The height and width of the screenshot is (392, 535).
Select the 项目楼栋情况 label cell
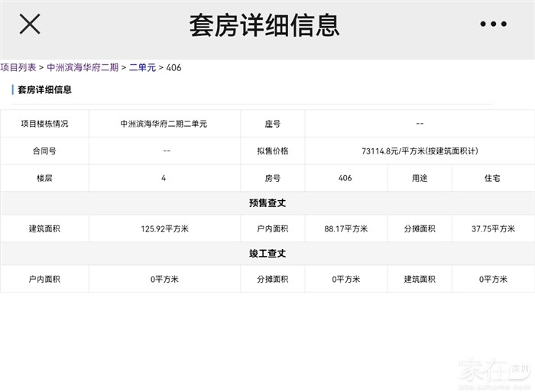point(44,124)
